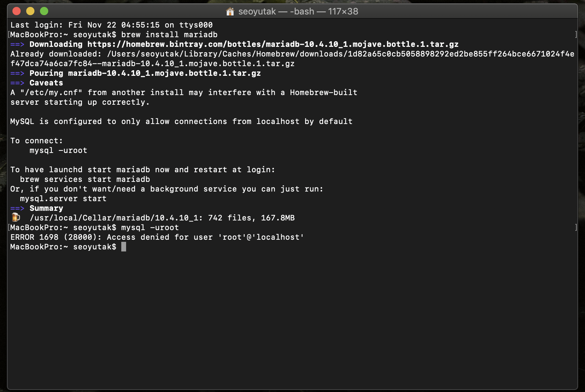
Task: Click the 'brew install mariadb' command text
Action: click(x=170, y=35)
